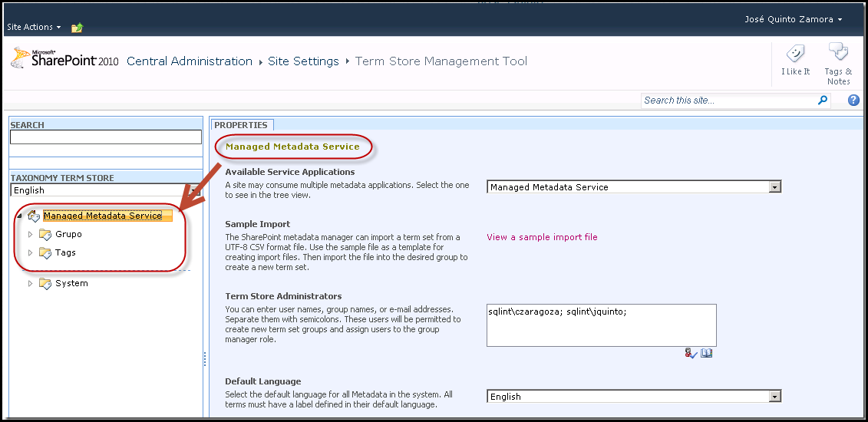Open the blue Help icon
The width and height of the screenshot is (868, 422).
[x=853, y=100]
